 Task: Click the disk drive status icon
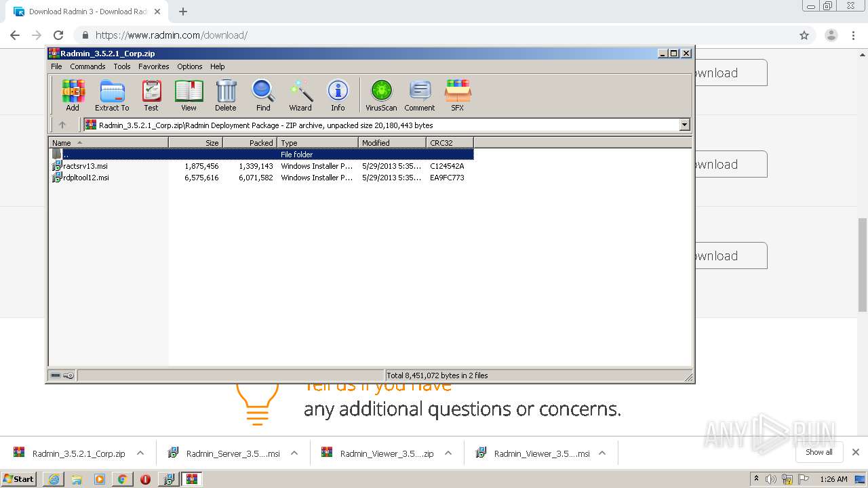pyautogui.click(x=56, y=375)
